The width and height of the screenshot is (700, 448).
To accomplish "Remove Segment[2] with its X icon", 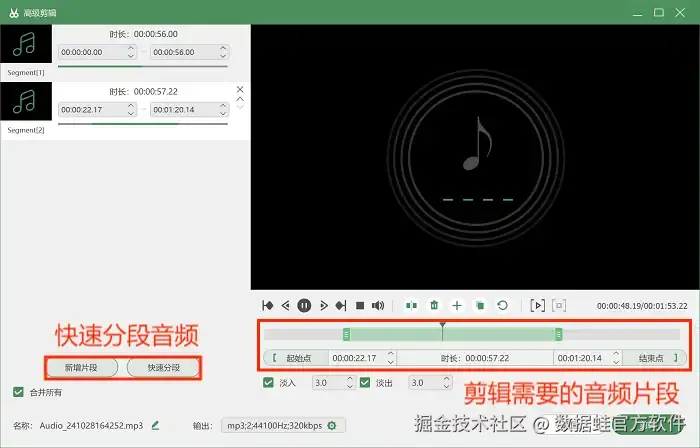I will [240, 90].
